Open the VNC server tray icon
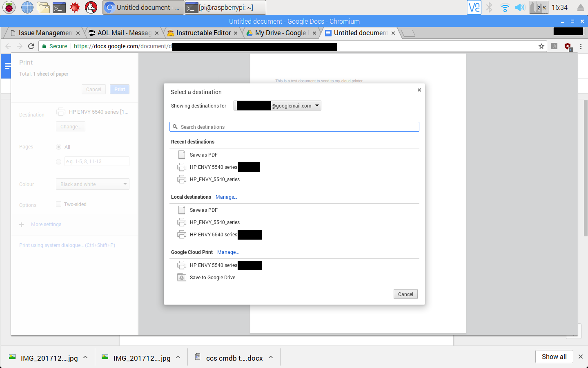This screenshot has height=368, width=588. (474, 7)
